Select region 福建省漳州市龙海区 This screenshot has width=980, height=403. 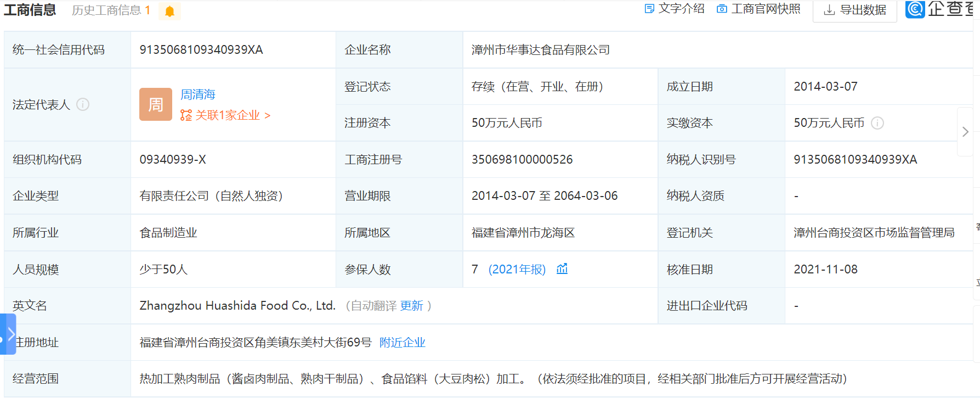click(x=523, y=233)
